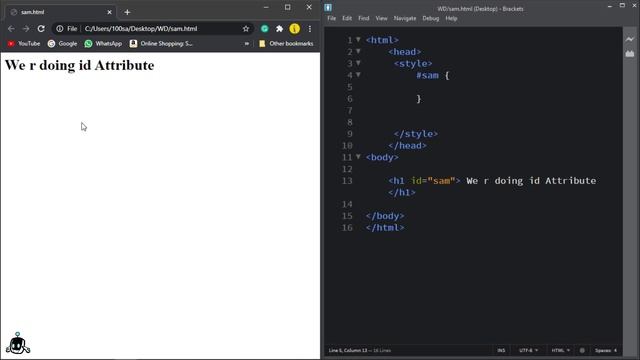This screenshot has width=640, height=360.
Task: Open the UTF-8 encoding dropdown
Action: (x=528, y=350)
